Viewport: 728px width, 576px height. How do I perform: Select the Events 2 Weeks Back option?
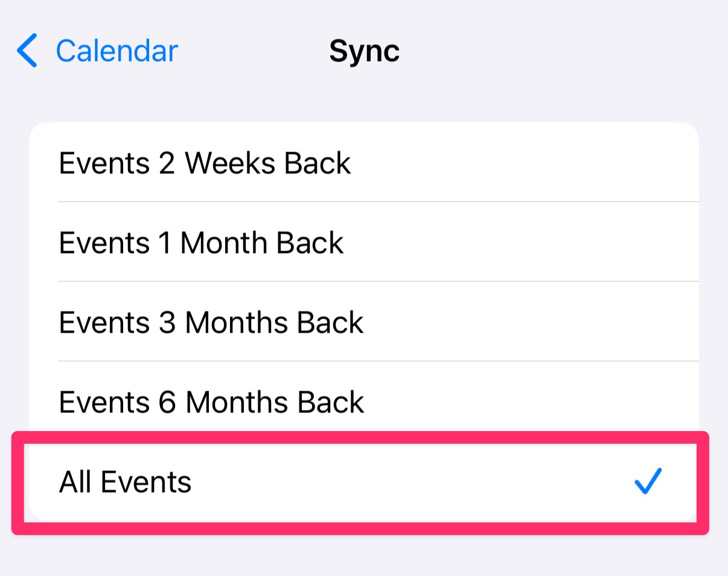coord(205,163)
